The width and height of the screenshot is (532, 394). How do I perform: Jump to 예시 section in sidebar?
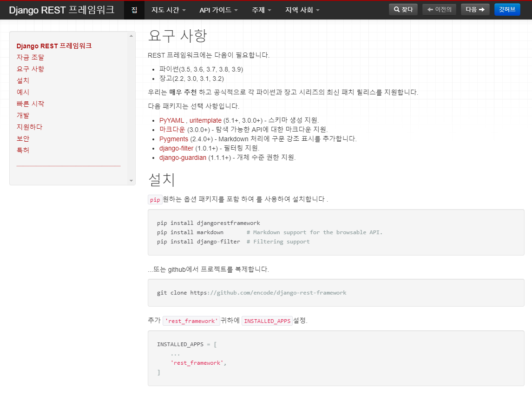(x=23, y=92)
